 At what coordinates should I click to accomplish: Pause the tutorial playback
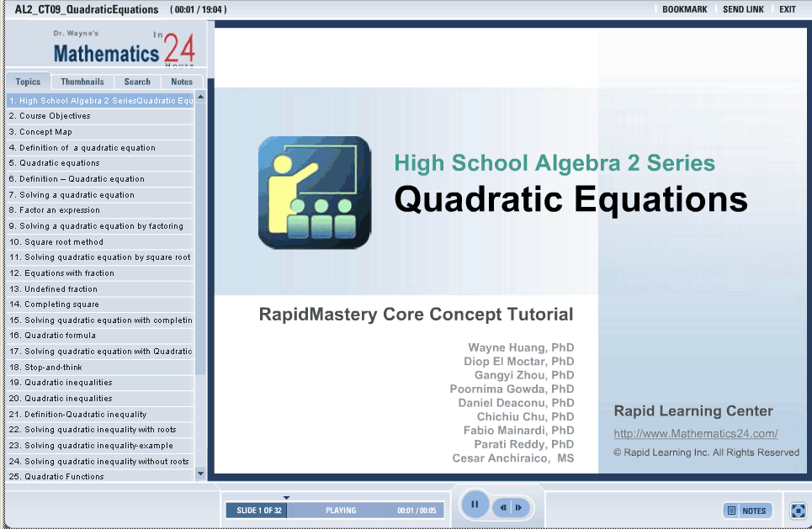(x=475, y=505)
